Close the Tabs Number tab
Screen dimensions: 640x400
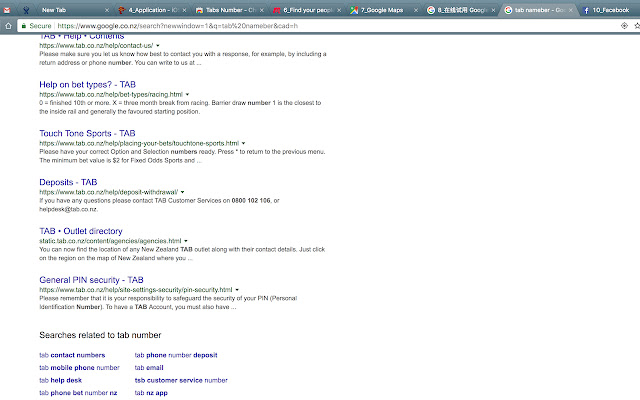(262, 10)
